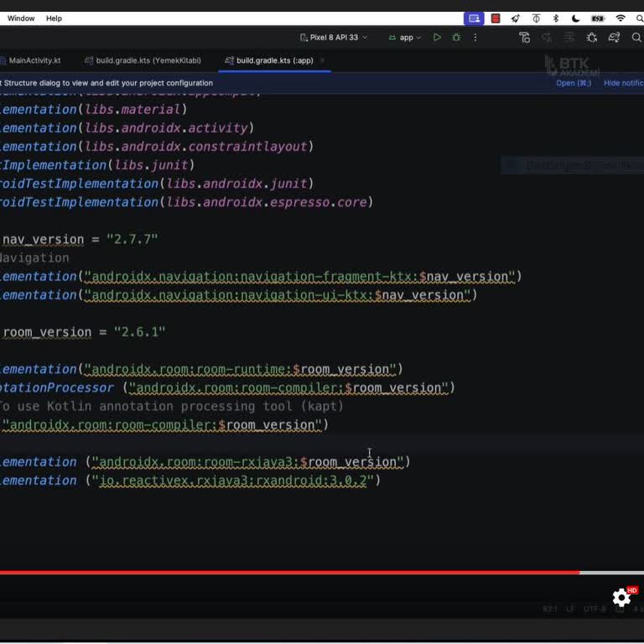The height and width of the screenshot is (644, 644).
Task: Click testImplementation libs.junit line
Action: [x=97, y=164]
